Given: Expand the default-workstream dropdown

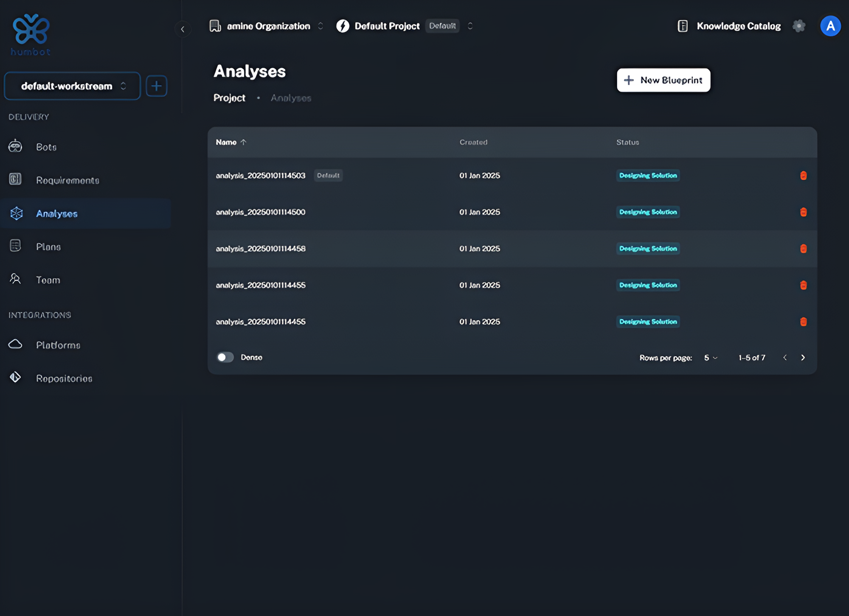Looking at the screenshot, I should click(72, 86).
